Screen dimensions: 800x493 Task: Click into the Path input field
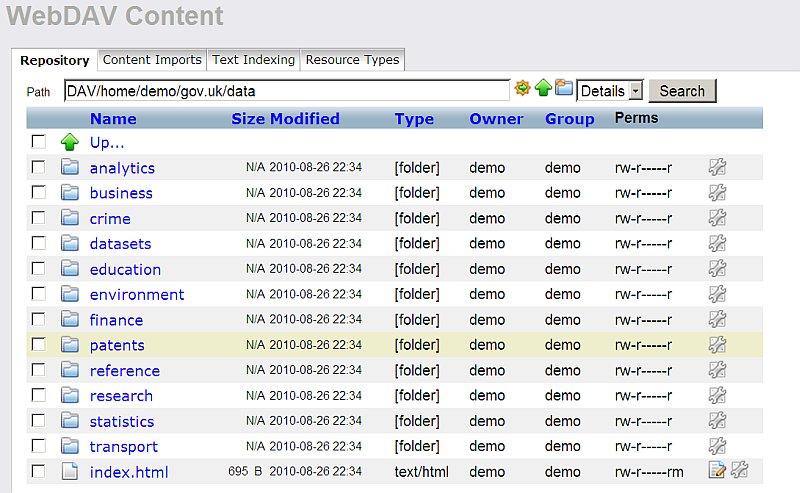(286, 91)
